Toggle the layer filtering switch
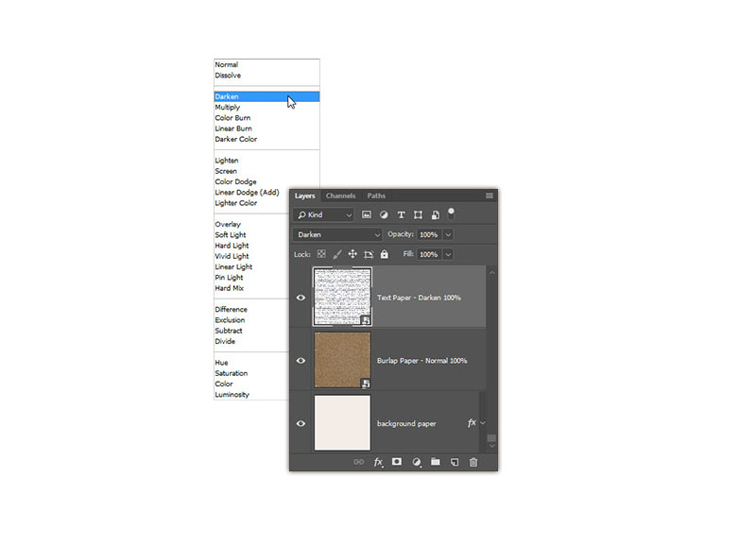756x546 pixels. (451, 213)
